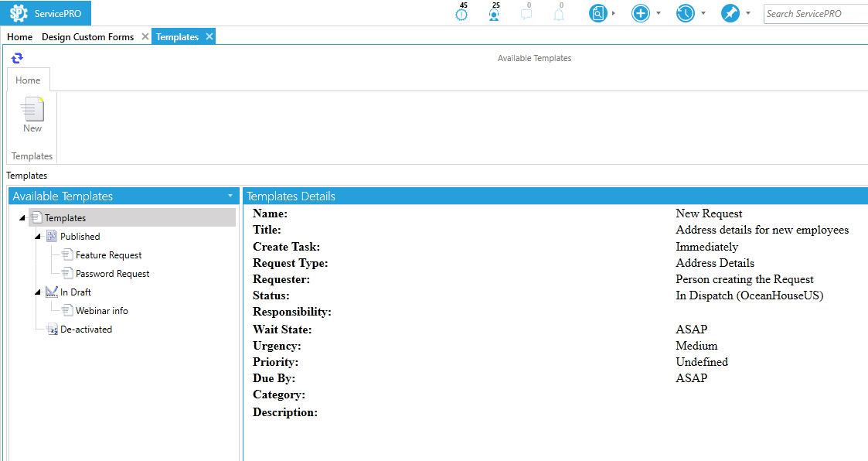The width and height of the screenshot is (868, 461).
Task: Collapse the In Draft tree node
Action: coord(38,292)
